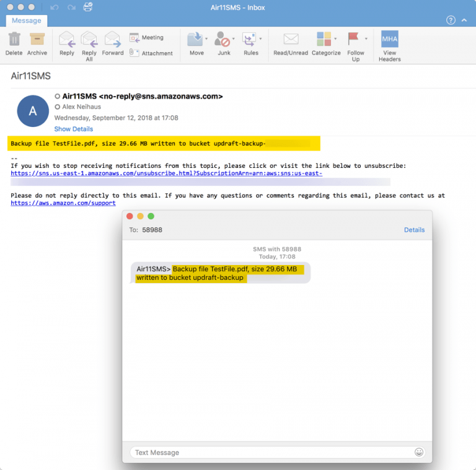Open the aws.amazon.com/support link
The width and height of the screenshot is (476, 470).
63,203
